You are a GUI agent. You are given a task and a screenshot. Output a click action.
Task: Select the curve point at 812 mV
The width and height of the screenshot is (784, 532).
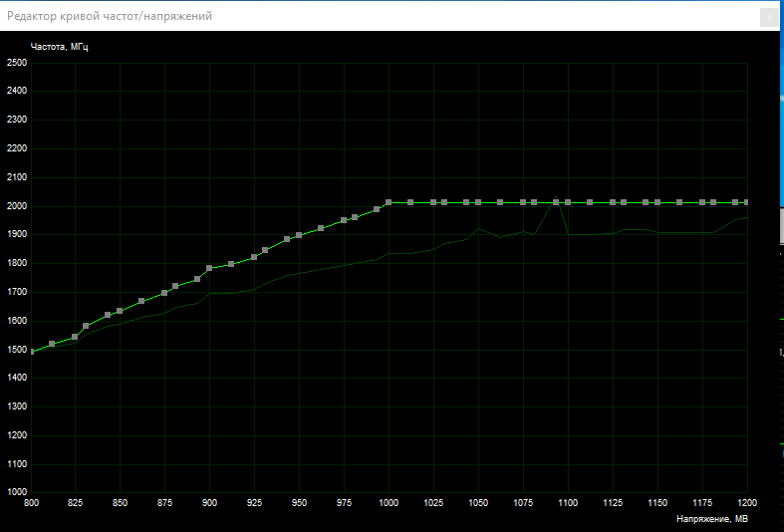(x=52, y=344)
